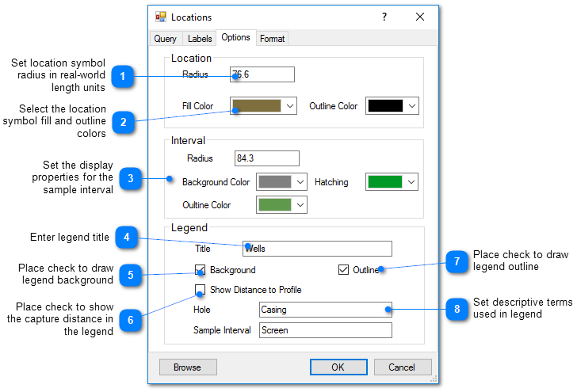This screenshot has height=392, width=577.
Task: Open the Interval Background Color dropdown
Action: (300, 182)
